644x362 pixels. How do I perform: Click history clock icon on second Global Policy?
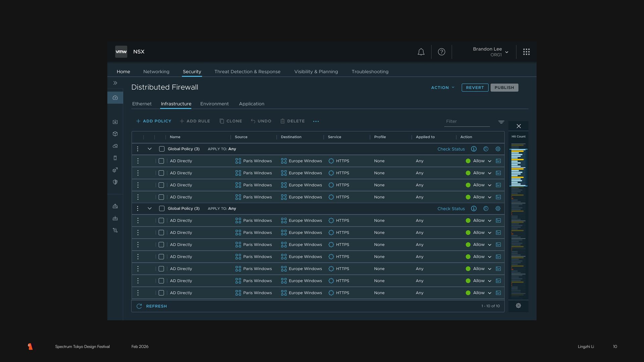click(x=486, y=208)
